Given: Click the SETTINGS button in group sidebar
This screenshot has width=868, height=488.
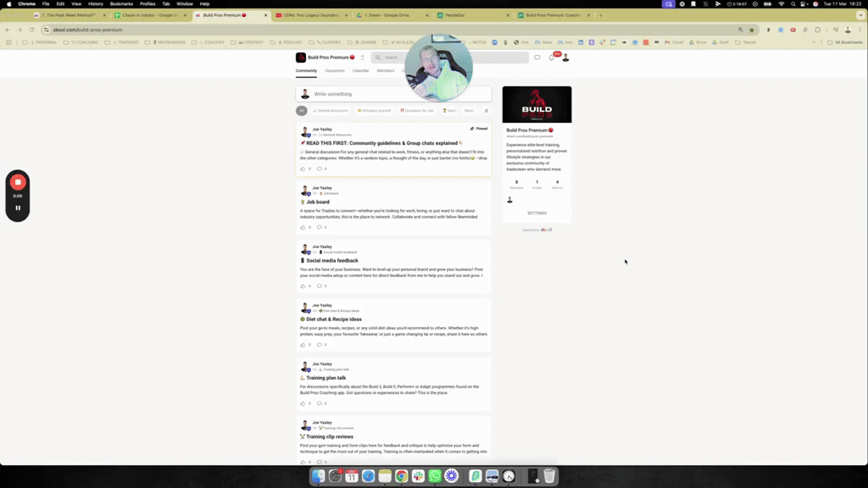Looking at the screenshot, I should pos(537,213).
